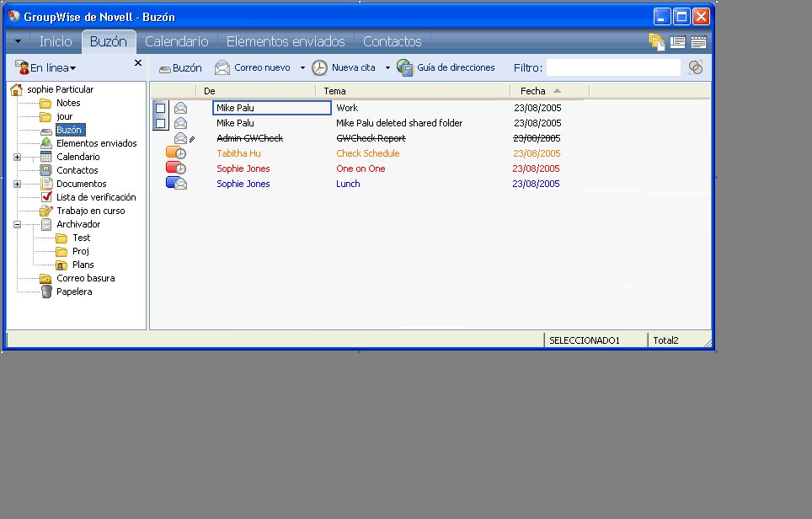The width and height of the screenshot is (812, 519).
Task: Open the Contactos tab
Action: (x=392, y=41)
